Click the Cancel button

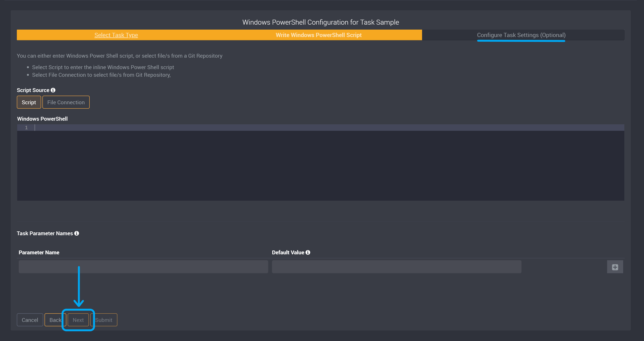tap(30, 320)
